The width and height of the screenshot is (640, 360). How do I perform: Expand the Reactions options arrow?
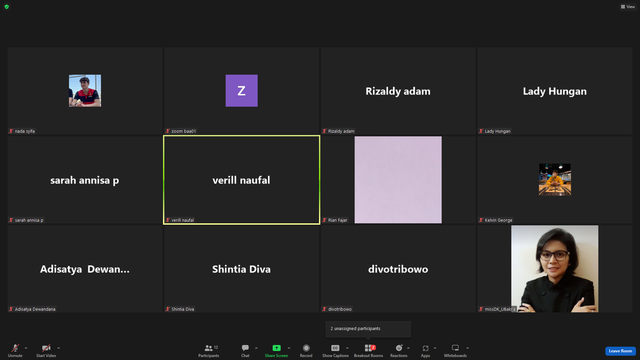coord(408,348)
